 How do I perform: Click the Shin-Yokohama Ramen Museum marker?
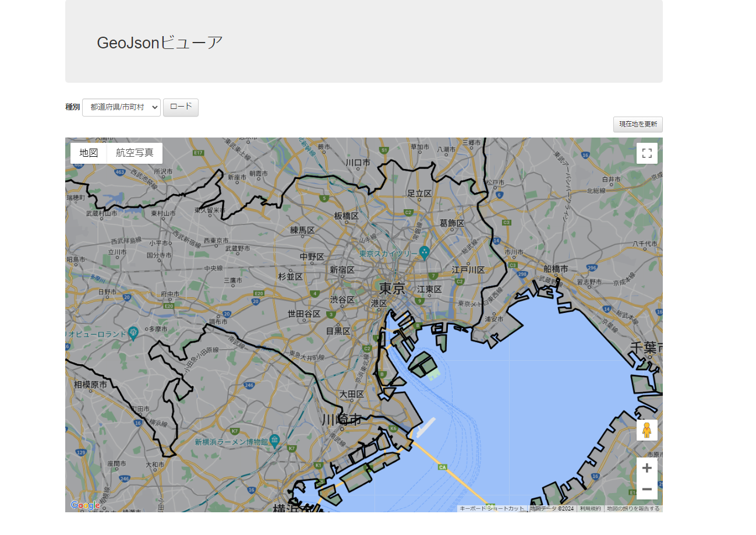click(275, 441)
